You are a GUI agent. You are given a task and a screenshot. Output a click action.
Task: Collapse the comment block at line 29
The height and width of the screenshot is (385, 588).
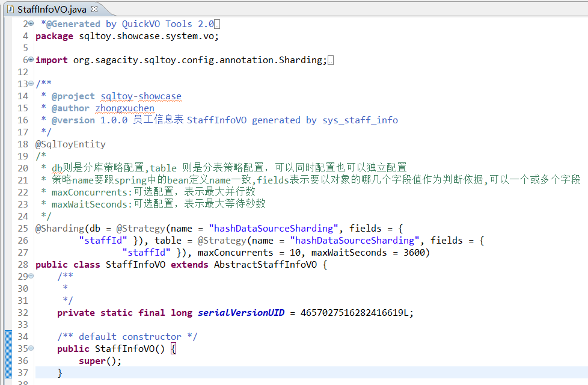(31, 276)
